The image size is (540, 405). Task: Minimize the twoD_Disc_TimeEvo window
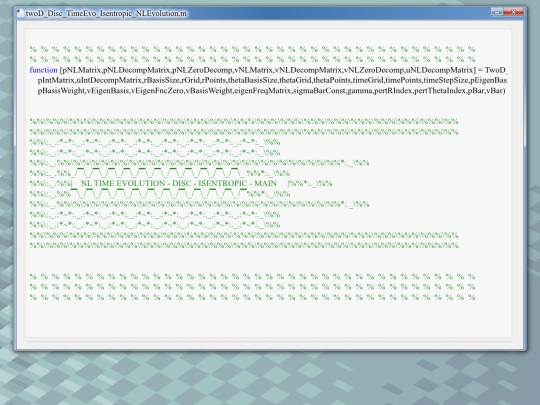click(497, 12)
